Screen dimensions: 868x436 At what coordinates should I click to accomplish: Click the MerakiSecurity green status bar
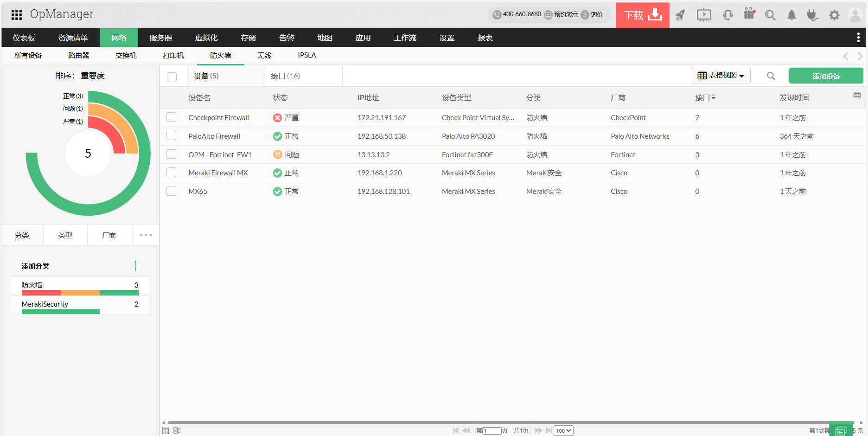point(61,312)
